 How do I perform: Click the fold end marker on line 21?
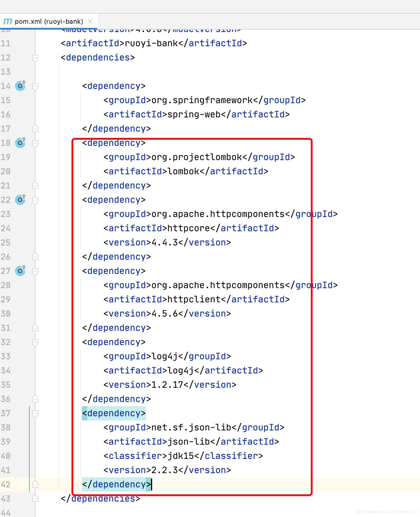pyautogui.click(x=35, y=186)
